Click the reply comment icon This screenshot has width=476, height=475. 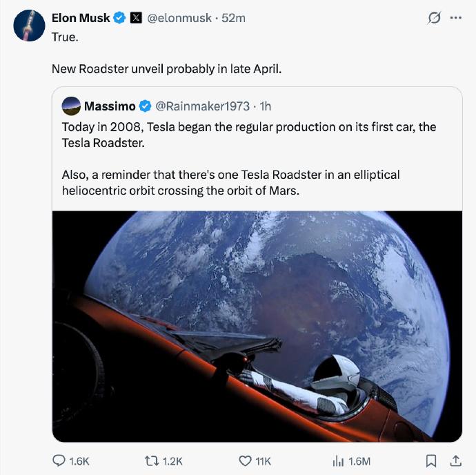click(x=60, y=461)
